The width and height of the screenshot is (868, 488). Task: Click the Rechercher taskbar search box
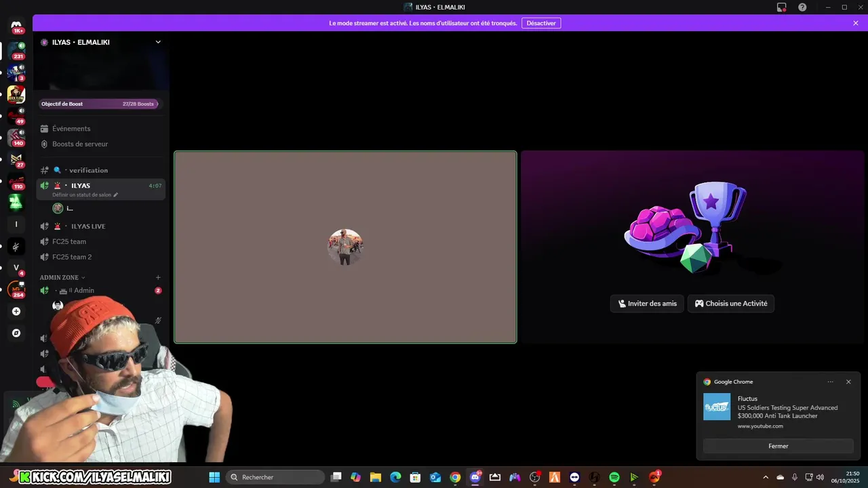275,477
